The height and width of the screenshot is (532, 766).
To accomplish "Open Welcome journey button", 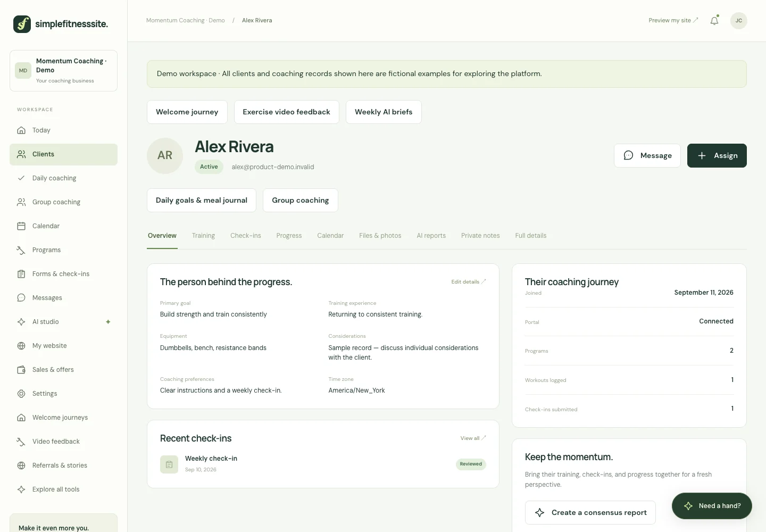I will (187, 112).
